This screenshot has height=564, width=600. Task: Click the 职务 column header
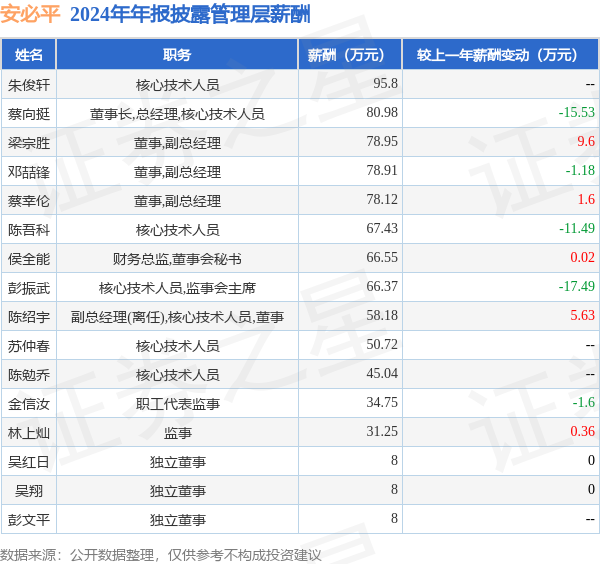(177, 55)
